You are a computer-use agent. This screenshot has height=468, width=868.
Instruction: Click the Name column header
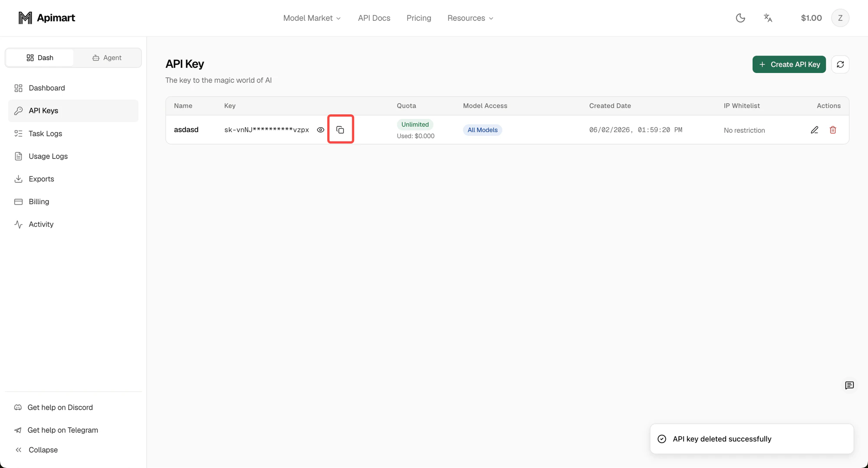pyautogui.click(x=183, y=106)
